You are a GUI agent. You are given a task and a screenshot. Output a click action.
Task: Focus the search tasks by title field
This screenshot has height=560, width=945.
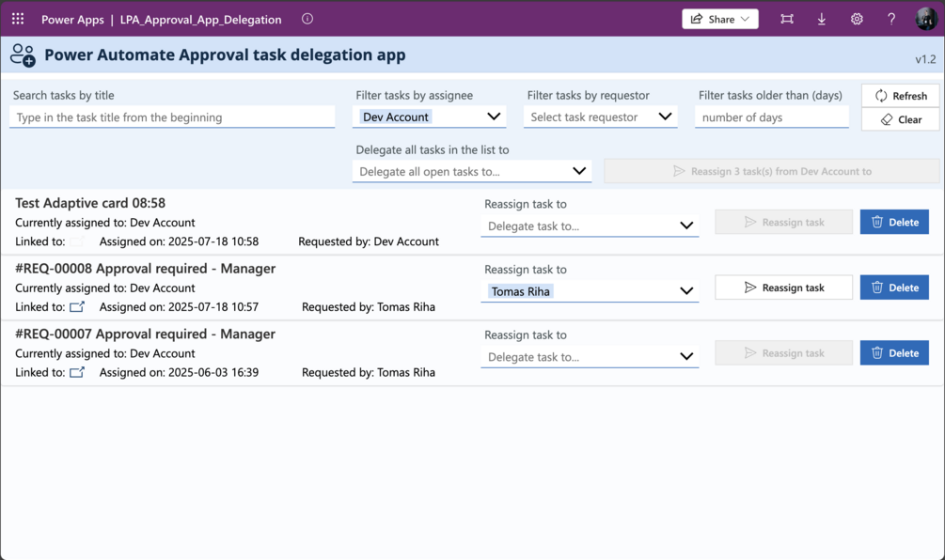(172, 117)
